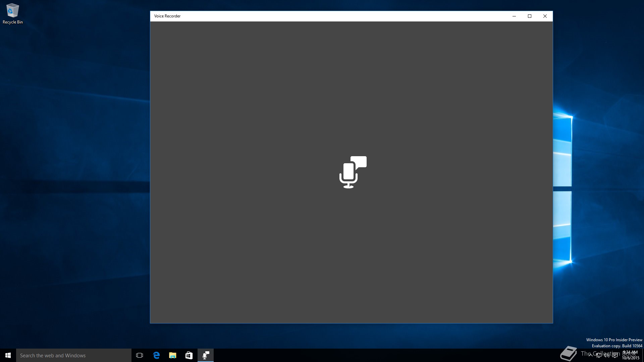Open Task View from the taskbar

pyautogui.click(x=140, y=355)
